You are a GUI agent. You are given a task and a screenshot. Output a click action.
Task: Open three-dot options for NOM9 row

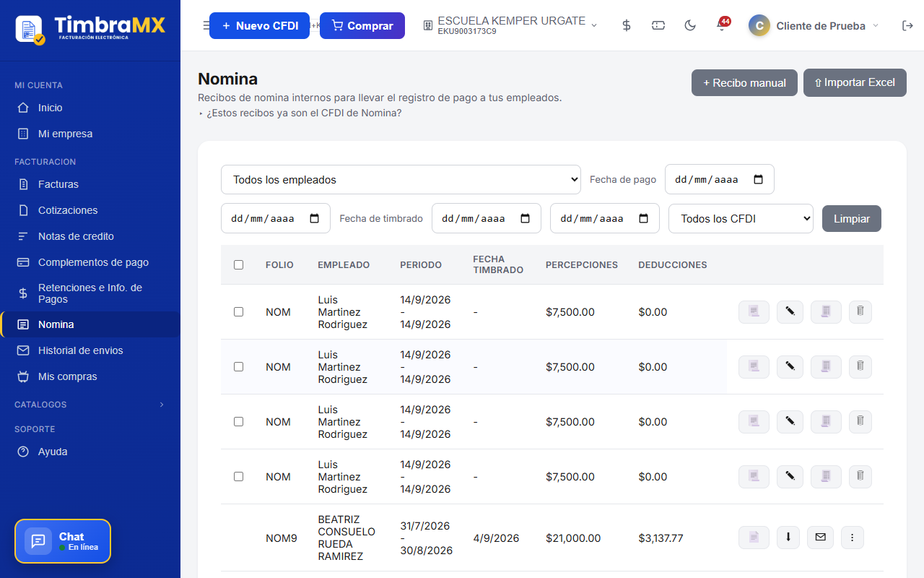point(853,538)
